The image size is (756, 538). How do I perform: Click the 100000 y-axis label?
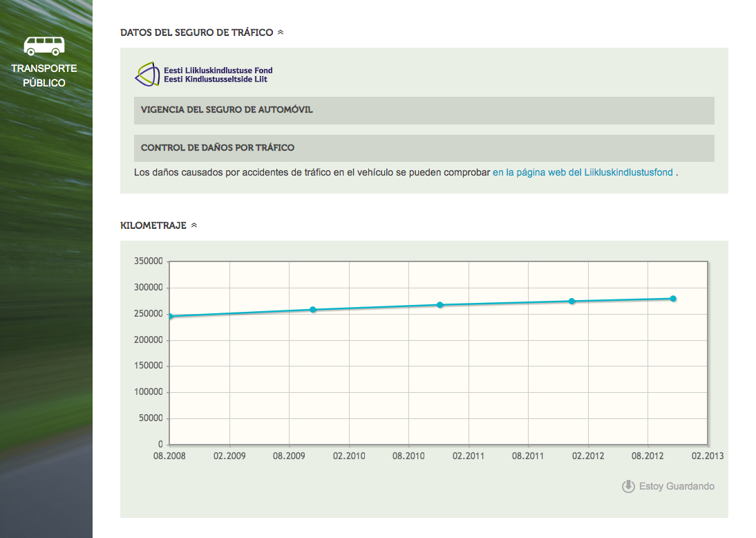pos(149,392)
